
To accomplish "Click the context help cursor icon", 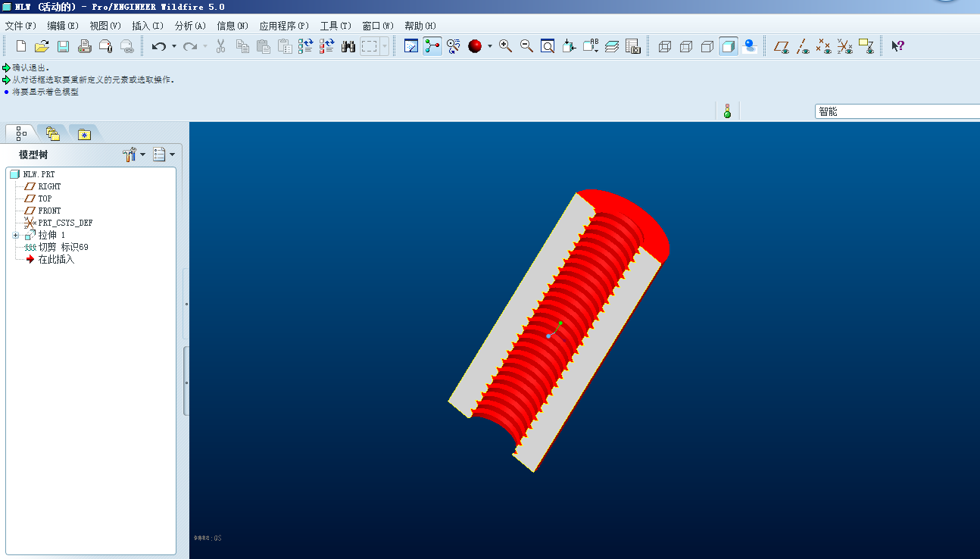I will 897,47.
